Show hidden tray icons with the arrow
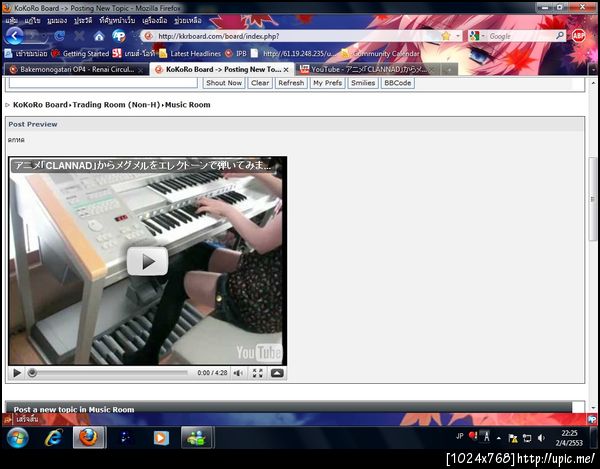This screenshot has height=469, width=600. (499, 438)
